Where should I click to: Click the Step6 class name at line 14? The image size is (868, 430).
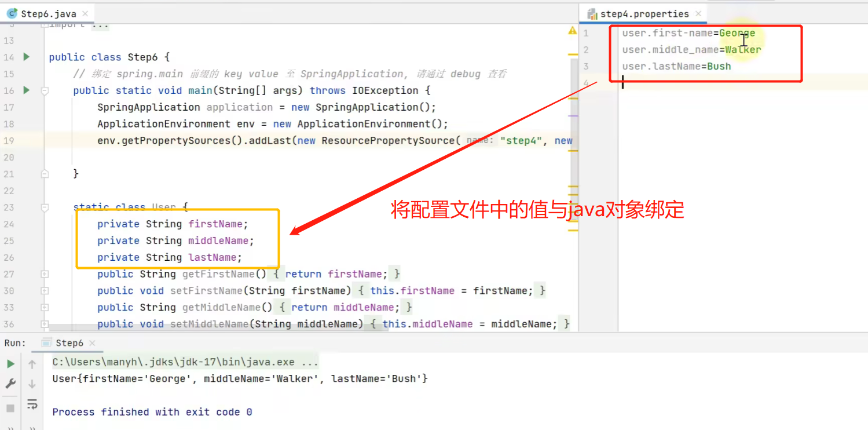coord(142,57)
